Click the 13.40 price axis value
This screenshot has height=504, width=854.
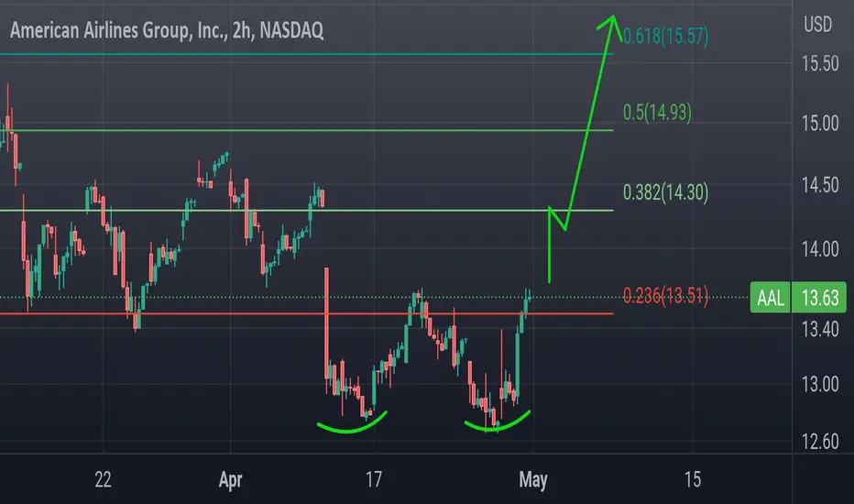(x=820, y=329)
